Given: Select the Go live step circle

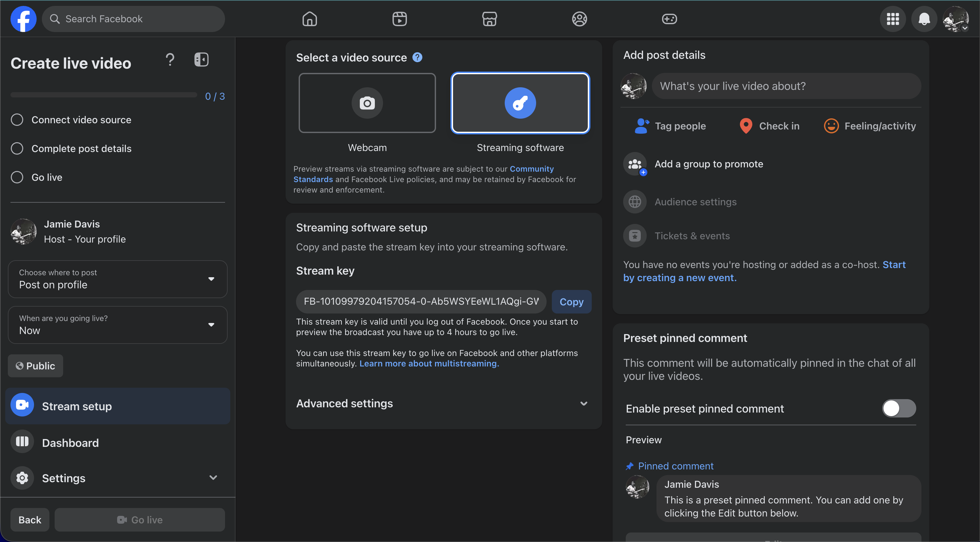Looking at the screenshot, I should [x=17, y=177].
